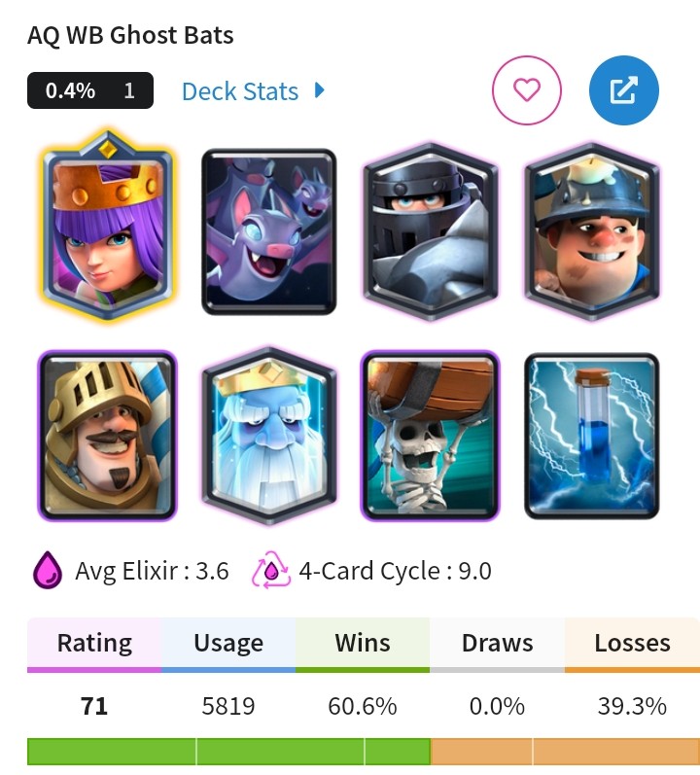Click the 0.4% usage badge
This screenshot has height=775, width=700.
tap(90, 90)
